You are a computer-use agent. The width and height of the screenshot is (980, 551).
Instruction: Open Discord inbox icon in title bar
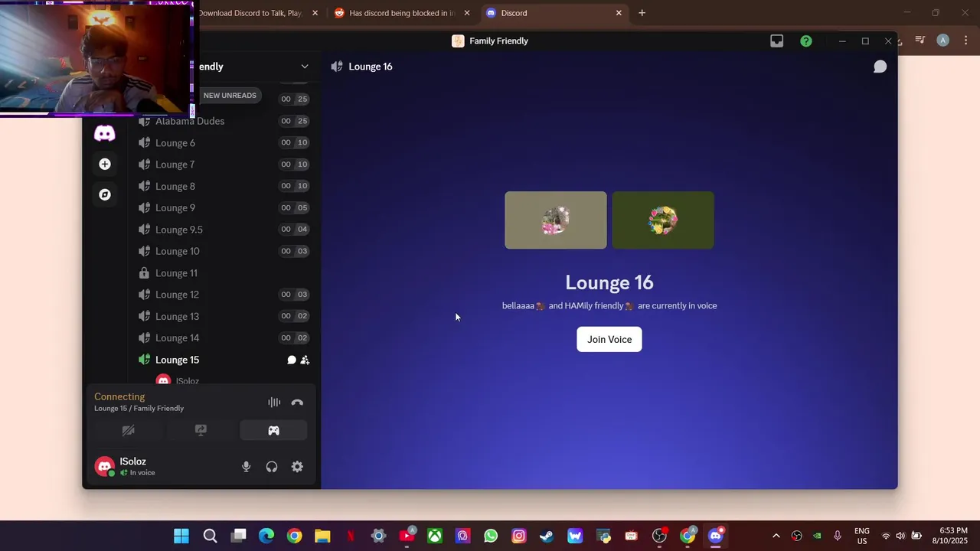(x=777, y=41)
